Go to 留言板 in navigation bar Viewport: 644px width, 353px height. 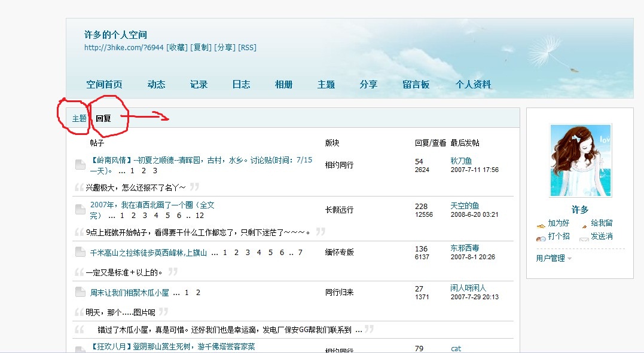[x=416, y=84]
